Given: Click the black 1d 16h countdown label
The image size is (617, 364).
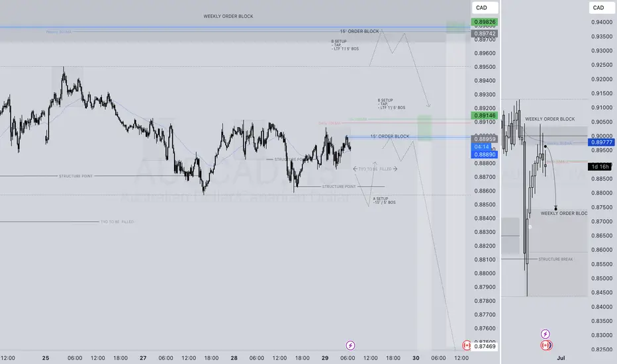Looking at the screenshot, I should 600,167.
